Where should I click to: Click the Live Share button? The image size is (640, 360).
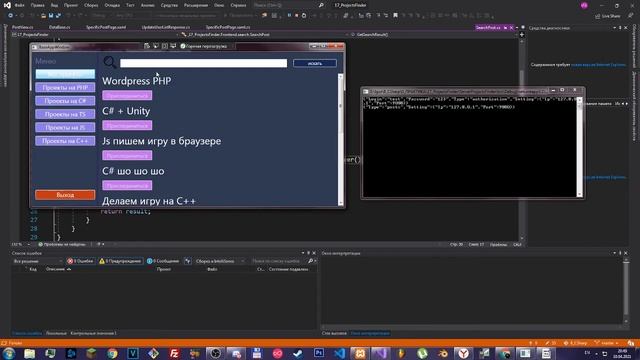click(608, 16)
